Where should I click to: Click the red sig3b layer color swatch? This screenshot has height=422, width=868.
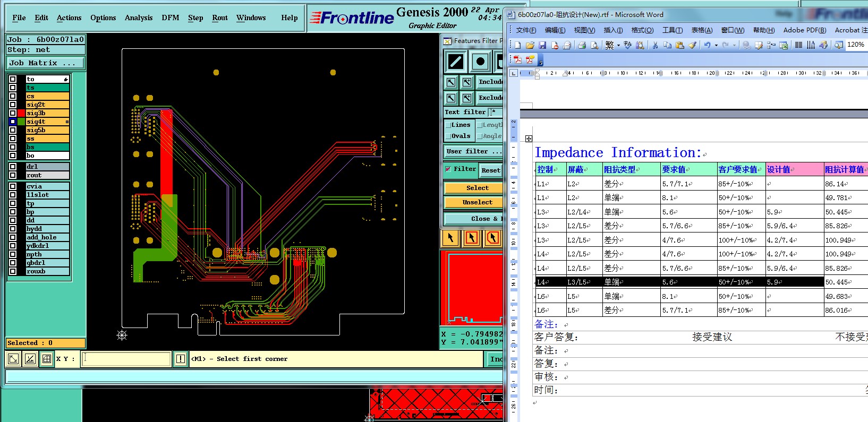[x=21, y=113]
